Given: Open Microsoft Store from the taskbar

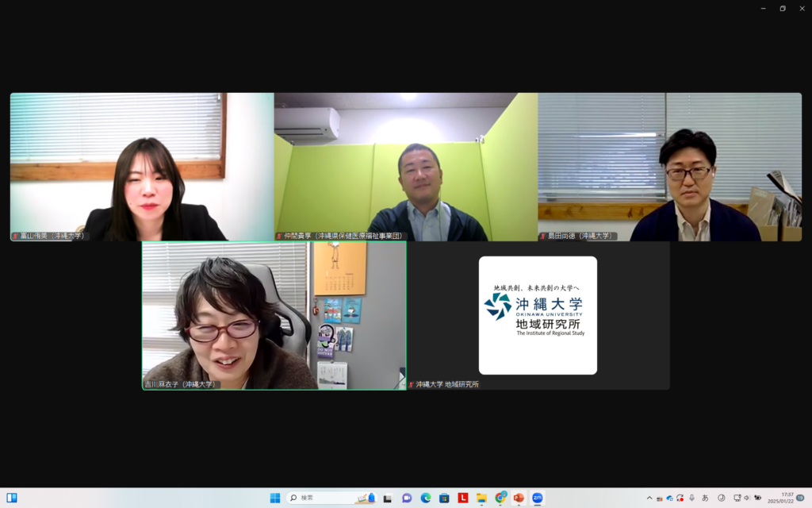Looking at the screenshot, I should tap(444, 498).
